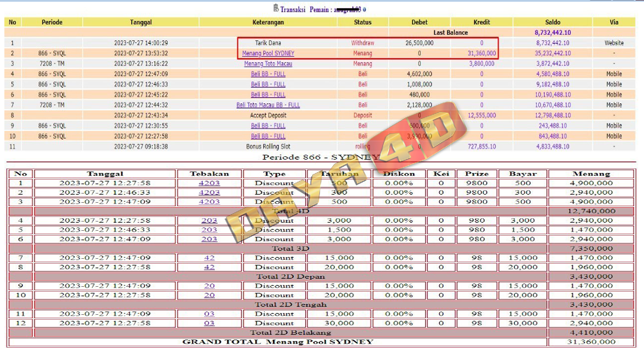Viewport: 644px width, 348px height.
Task: Click the Transaksi Pemain title text
Action: [306, 9]
